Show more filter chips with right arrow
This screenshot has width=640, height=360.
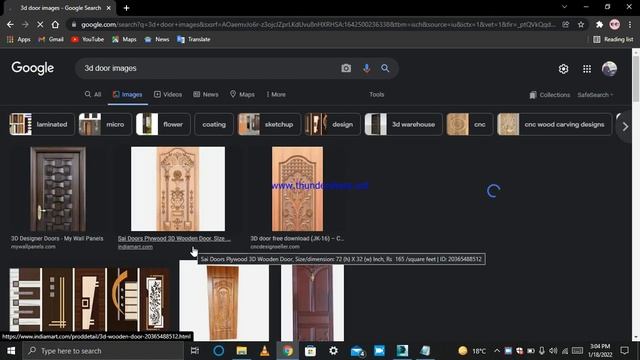pyautogui.click(x=625, y=127)
